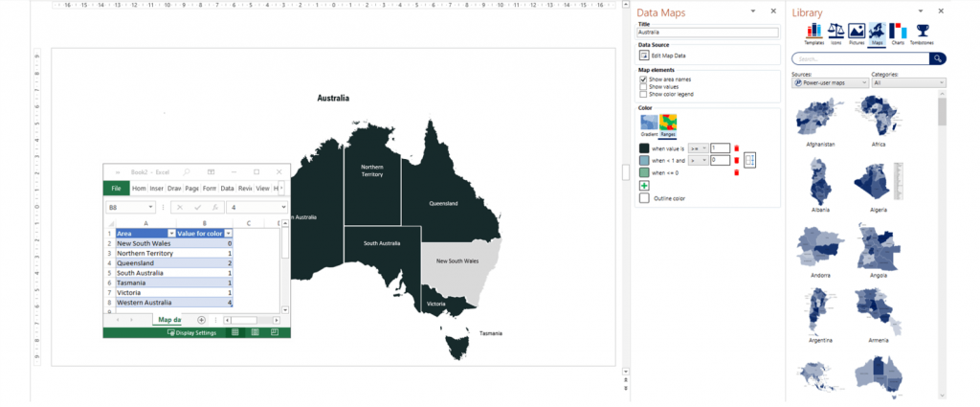Choose the Gradient color mode icon
Image resolution: width=980 pixels, height=407 pixels.
coord(647,122)
